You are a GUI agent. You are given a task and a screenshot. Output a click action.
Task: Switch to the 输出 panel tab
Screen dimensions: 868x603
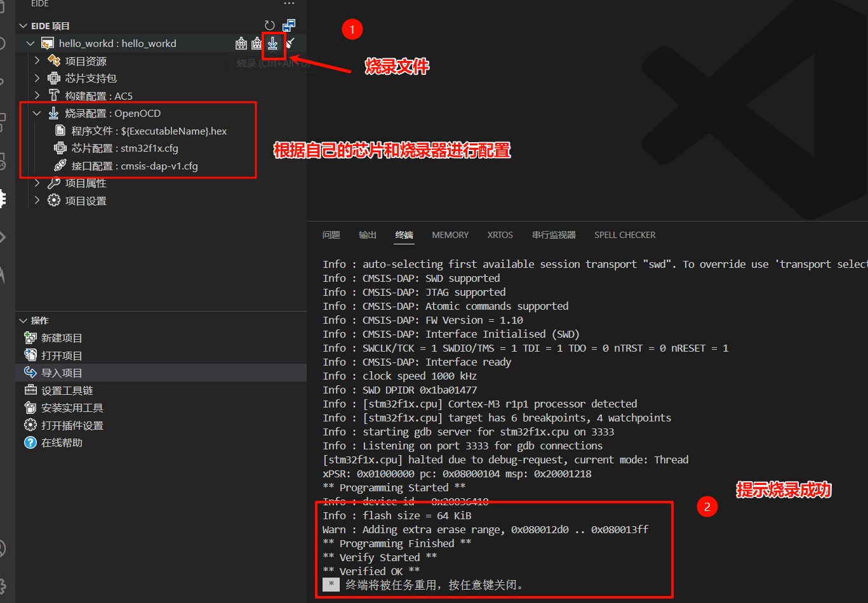368,235
